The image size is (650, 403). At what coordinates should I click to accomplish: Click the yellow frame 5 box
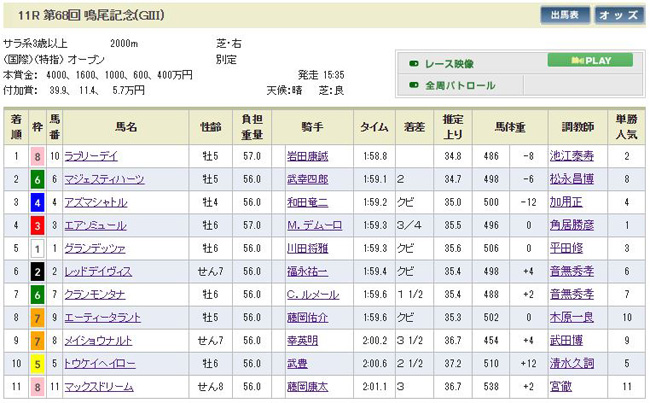[x=37, y=363]
